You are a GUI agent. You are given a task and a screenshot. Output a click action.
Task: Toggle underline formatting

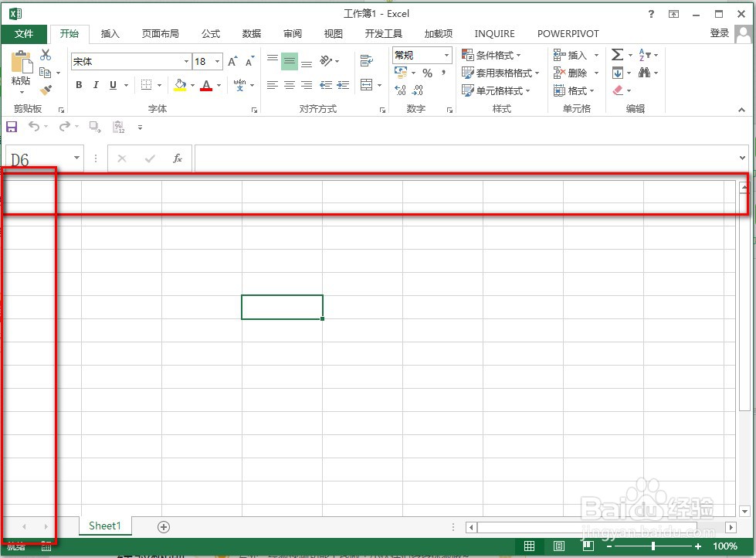tap(112, 84)
